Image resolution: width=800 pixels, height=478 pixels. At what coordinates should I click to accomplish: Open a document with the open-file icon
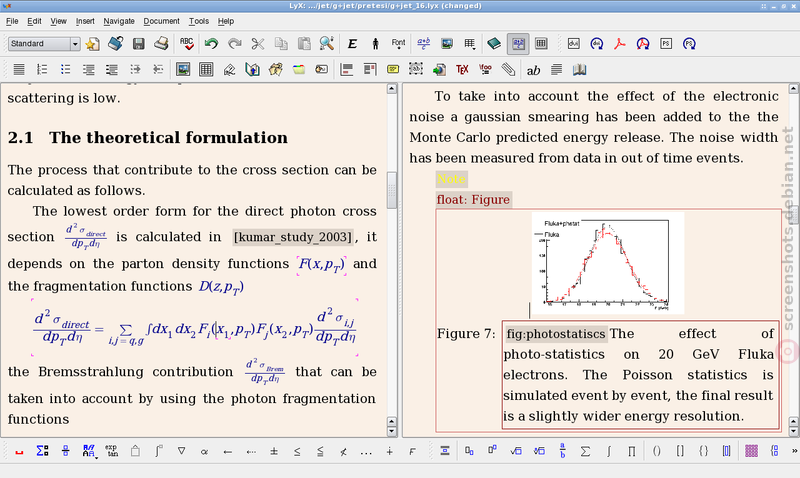click(115, 44)
